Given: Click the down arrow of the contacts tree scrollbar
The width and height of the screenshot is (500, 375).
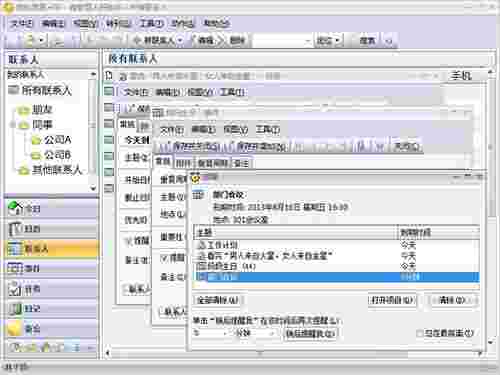Looking at the screenshot, I should tap(93, 188).
